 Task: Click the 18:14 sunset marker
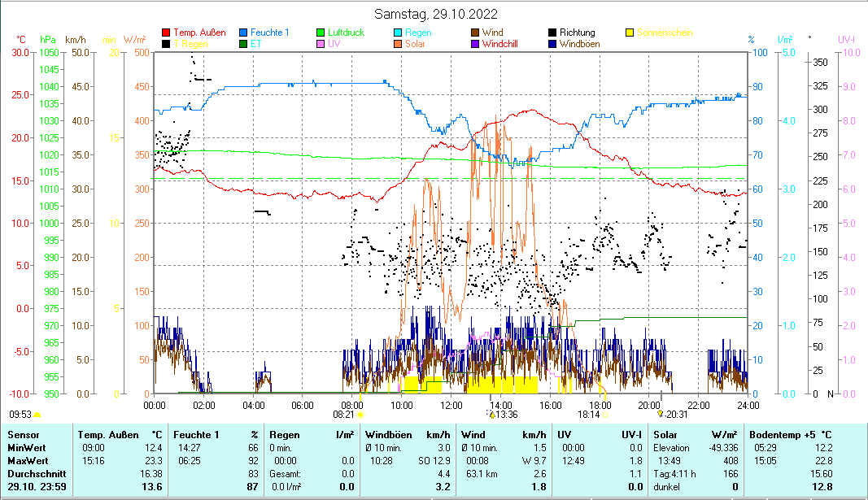coord(589,414)
